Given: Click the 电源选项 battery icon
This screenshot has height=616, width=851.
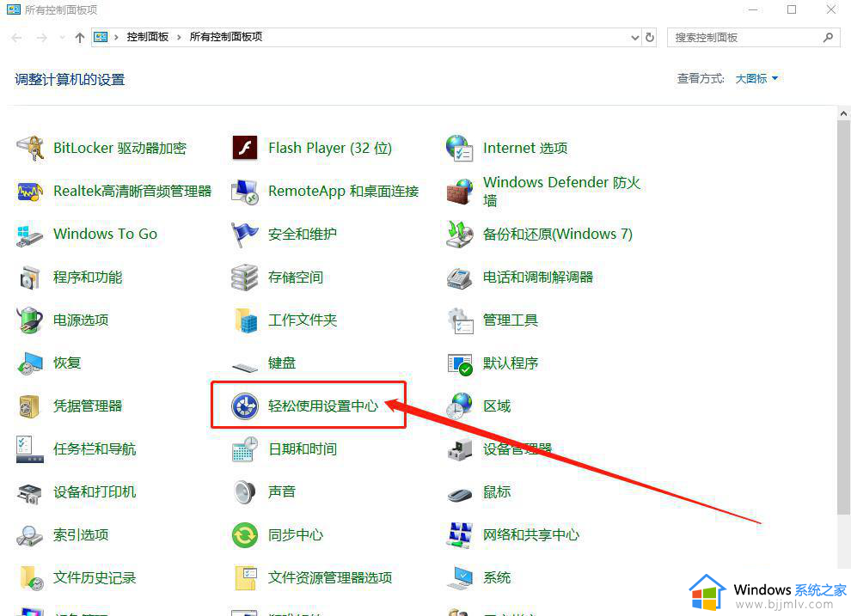Looking at the screenshot, I should 30,320.
